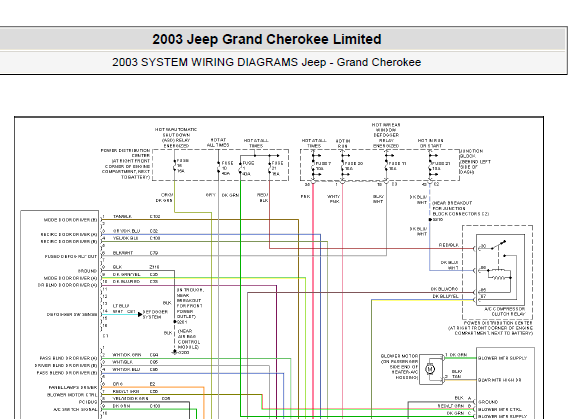
Task: Click the 'NEAR BREAKOUT FOR JUNCTION BLOCK CONNECTORS' note
Action: tap(460, 208)
